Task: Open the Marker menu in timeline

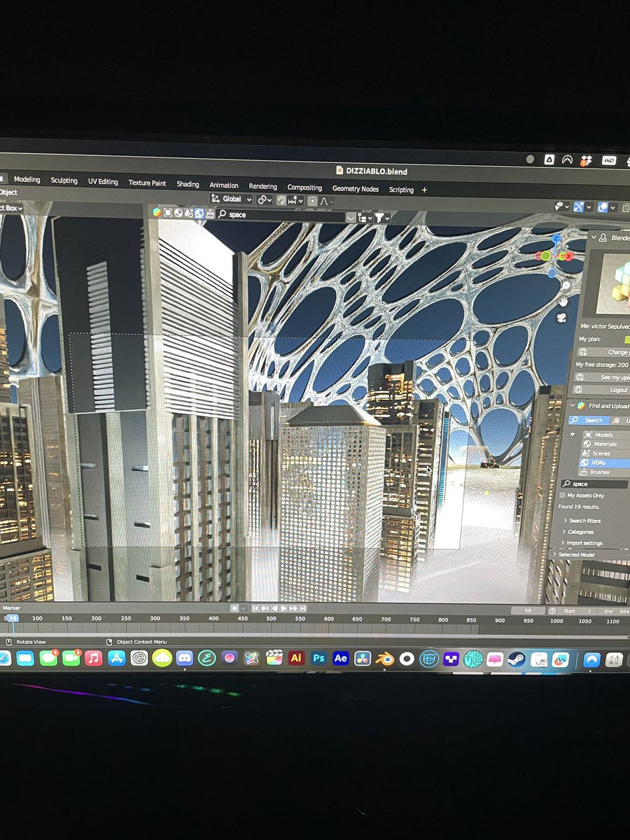Action: click(12, 608)
